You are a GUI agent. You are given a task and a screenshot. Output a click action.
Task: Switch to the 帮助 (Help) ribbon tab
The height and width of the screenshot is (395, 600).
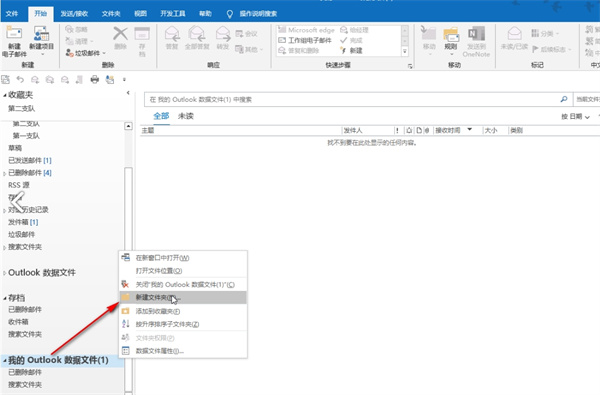pos(205,14)
